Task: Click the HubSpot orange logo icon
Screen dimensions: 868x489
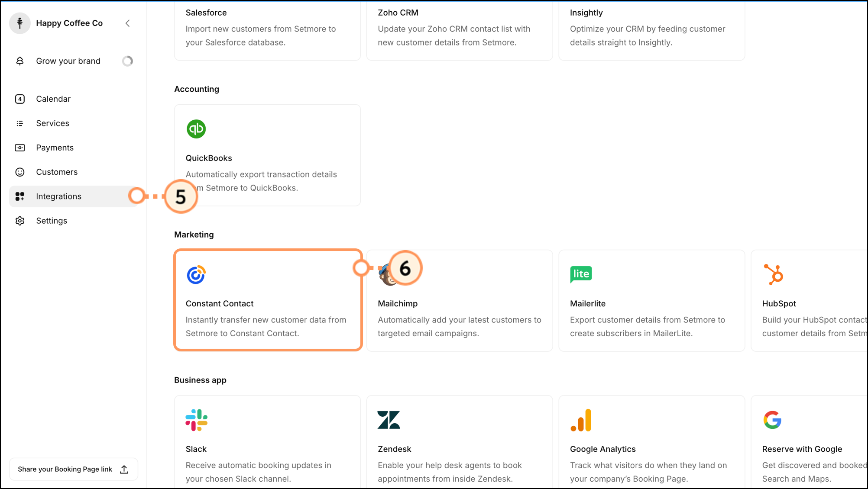Action: (774, 274)
